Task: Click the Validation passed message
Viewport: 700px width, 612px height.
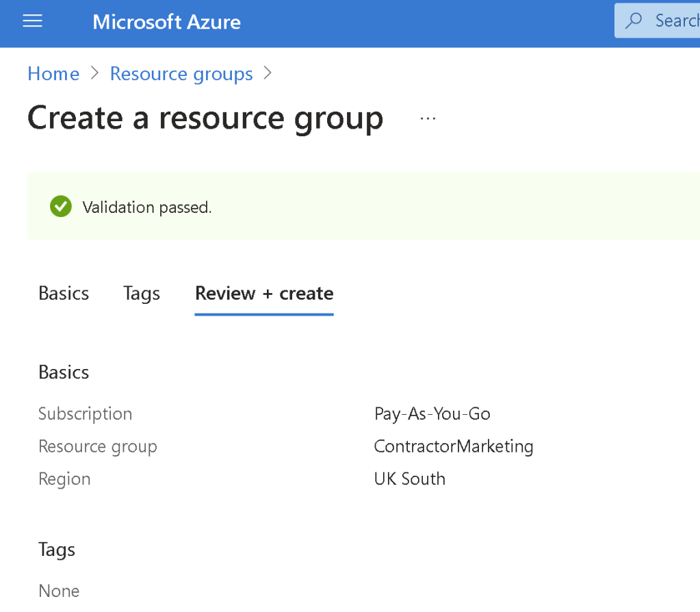Action: pyautogui.click(x=147, y=207)
